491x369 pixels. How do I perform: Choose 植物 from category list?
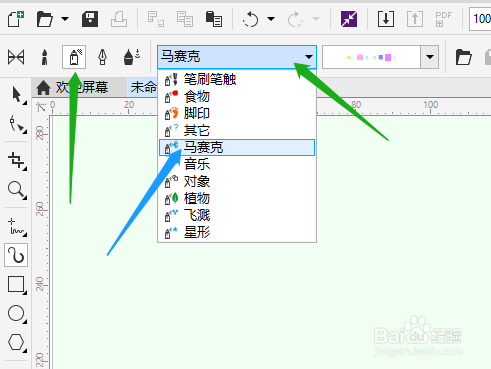pos(237,198)
